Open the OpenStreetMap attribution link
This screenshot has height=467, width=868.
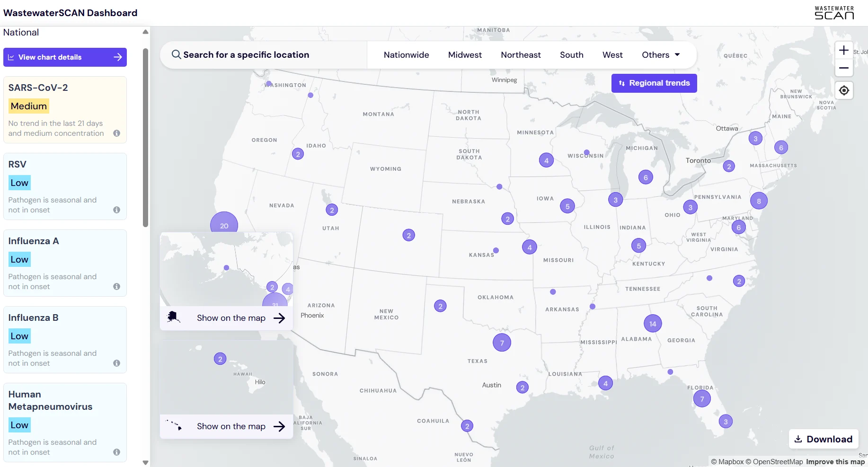(774, 462)
